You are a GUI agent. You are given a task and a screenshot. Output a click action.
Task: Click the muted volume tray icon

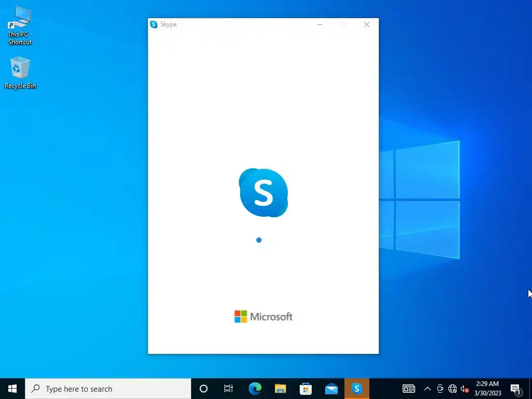click(x=464, y=389)
